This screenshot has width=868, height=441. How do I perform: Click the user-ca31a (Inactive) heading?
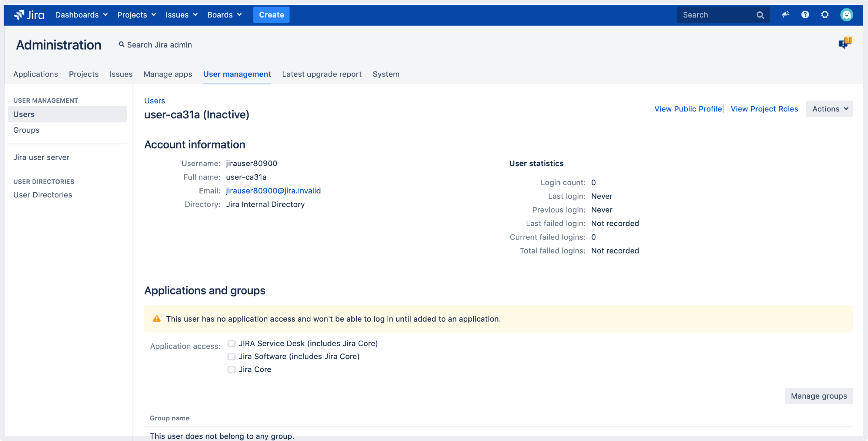pos(196,115)
